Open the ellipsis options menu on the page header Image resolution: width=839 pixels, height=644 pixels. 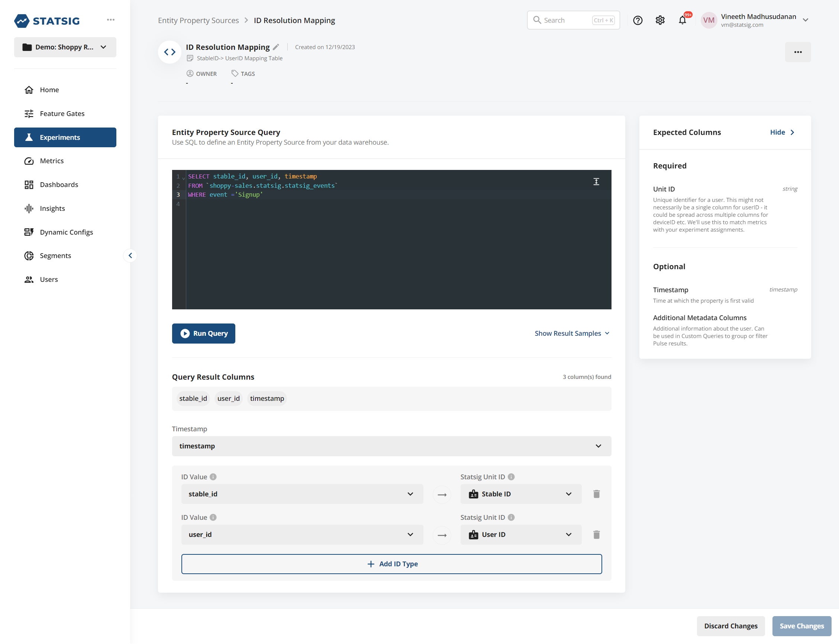click(x=798, y=52)
